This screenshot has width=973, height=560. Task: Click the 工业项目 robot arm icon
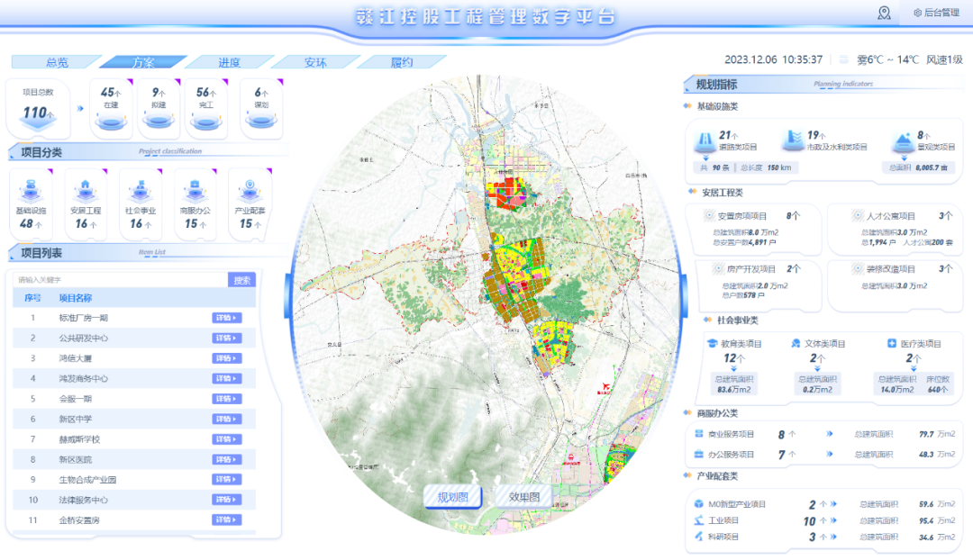(699, 520)
